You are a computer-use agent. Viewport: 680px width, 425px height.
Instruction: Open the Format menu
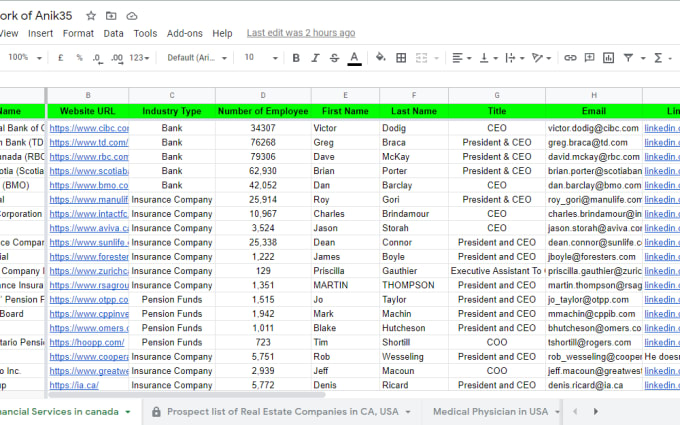click(x=78, y=33)
